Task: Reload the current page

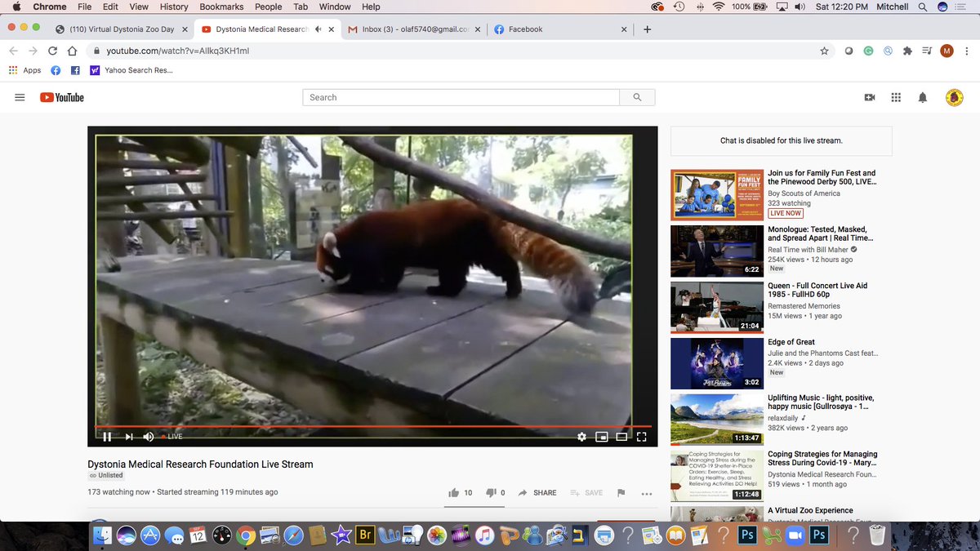Action: (x=52, y=51)
